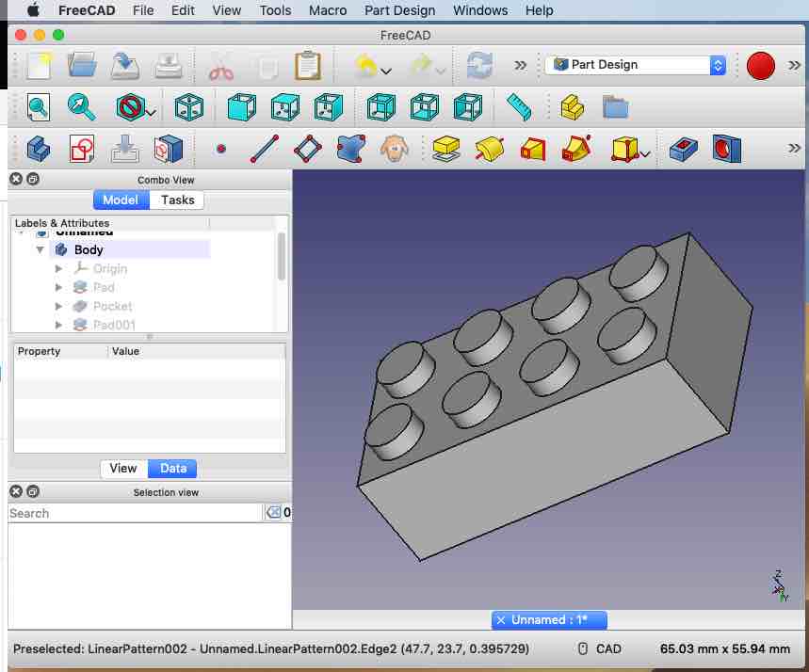Open the Macro menu
The width and height of the screenshot is (809, 672).
click(327, 10)
